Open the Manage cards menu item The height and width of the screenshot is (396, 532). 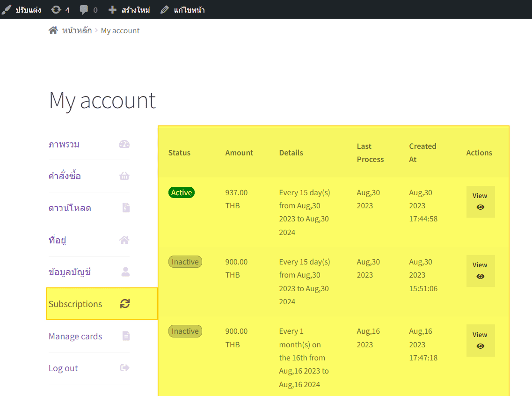pyautogui.click(x=75, y=336)
